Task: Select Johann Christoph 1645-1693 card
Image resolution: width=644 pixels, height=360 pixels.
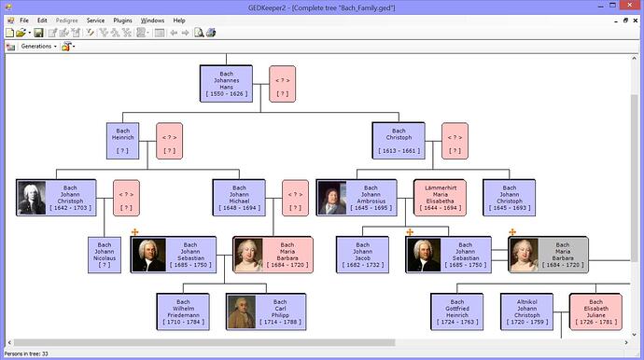Action: 510,198
